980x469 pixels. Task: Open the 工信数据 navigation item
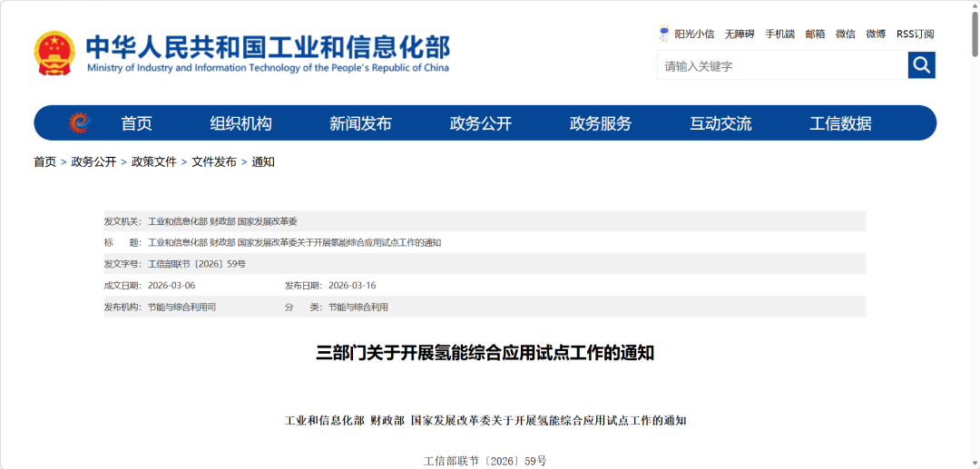(x=840, y=123)
